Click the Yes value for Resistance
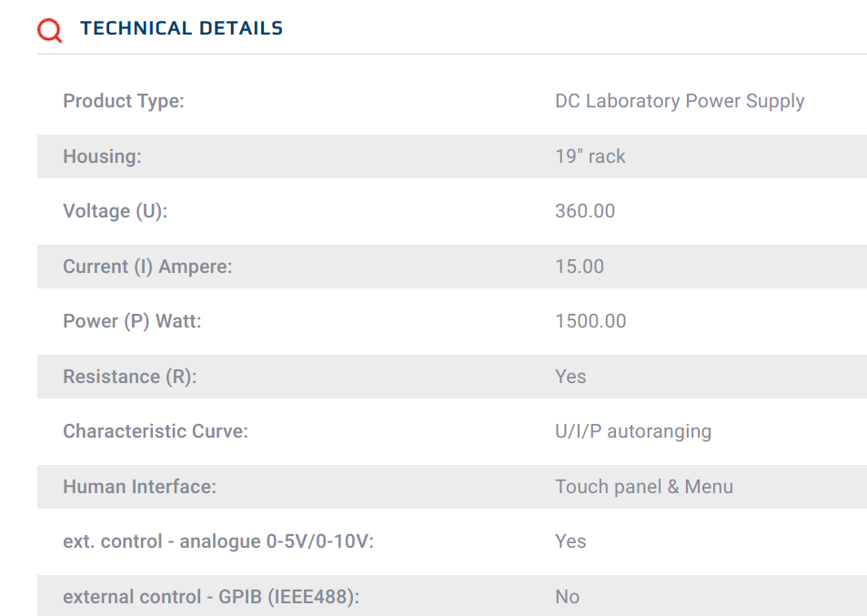This screenshot has height=616, width=867. pos(570,376)
